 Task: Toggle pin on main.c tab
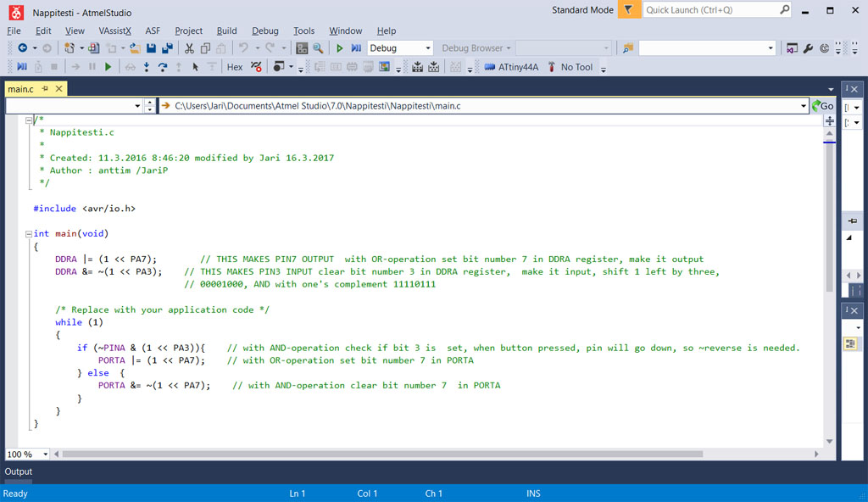pyautogui.click(x=46, y=89)
